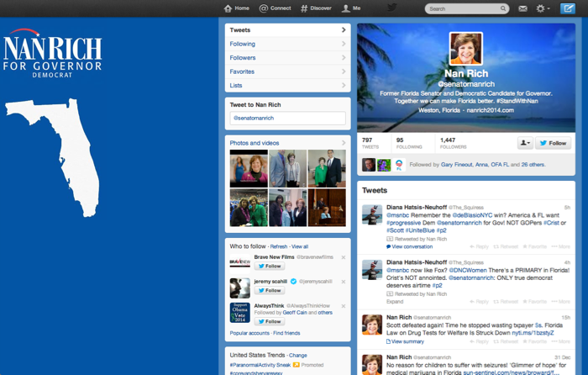Open Find friends link
This screenshot has width=588, height=375.
tap(286, 333)
